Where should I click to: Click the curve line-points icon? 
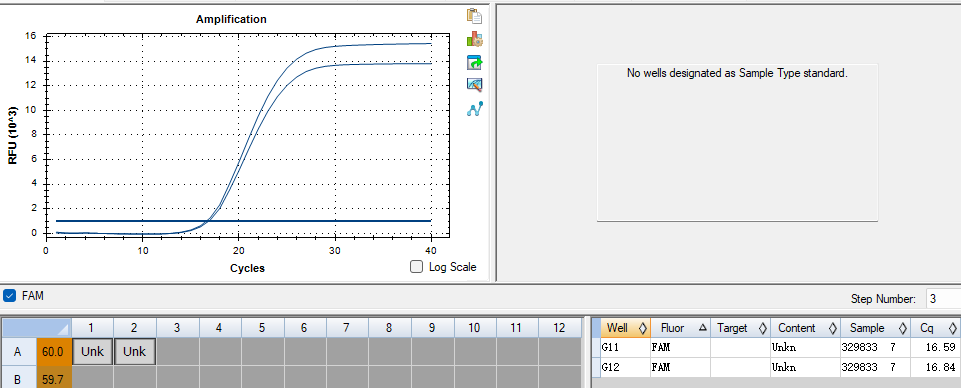click(x=474, y=109)
